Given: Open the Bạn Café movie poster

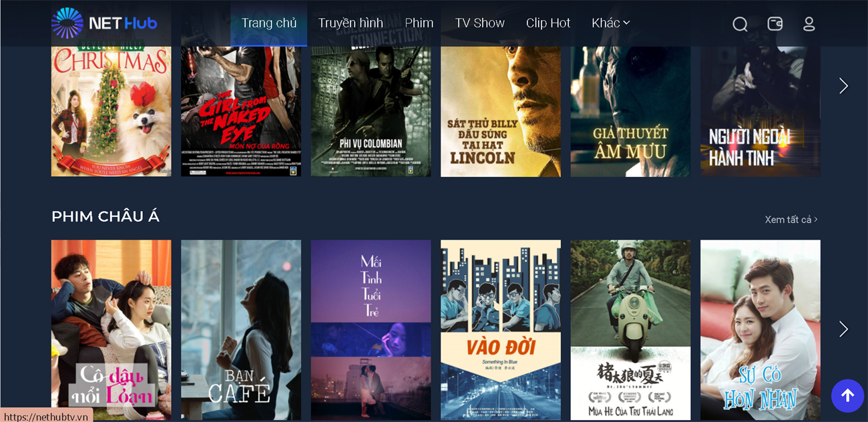Looking at the screenshot, I should coord(241,331).
